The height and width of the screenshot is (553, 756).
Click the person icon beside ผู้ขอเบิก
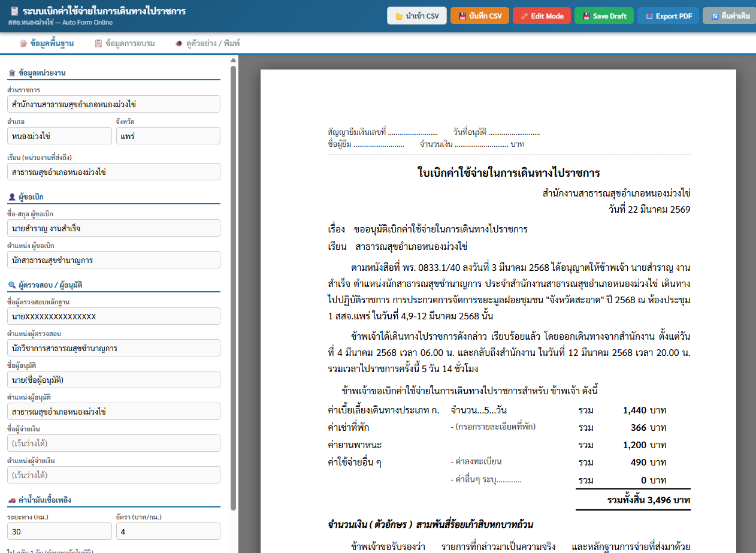[x=12, y=197]
